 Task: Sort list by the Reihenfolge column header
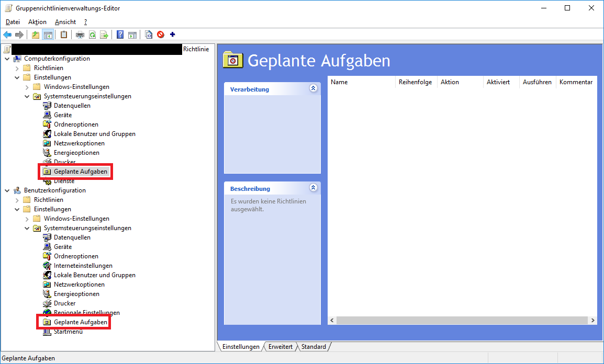[416, 82]
